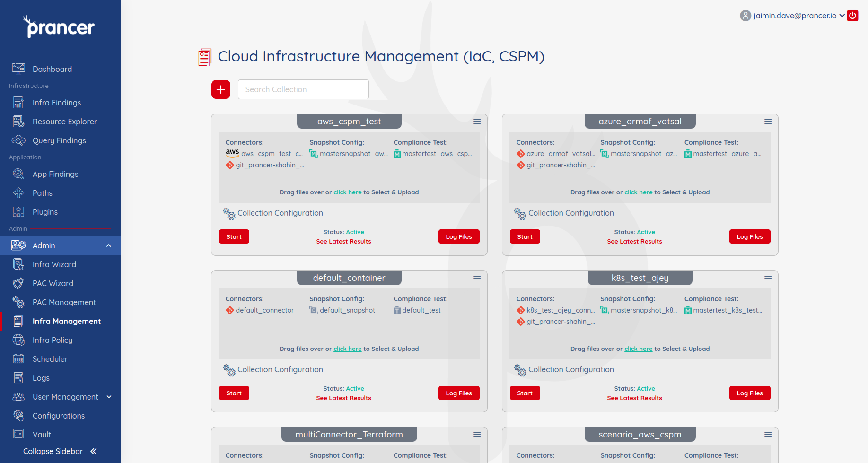The width and height of the screenshot is (868, 463).
Task: Click 'click here' upload link in azure_armof_vatsal
Action: pyautogui.click(x=639, y=192)
